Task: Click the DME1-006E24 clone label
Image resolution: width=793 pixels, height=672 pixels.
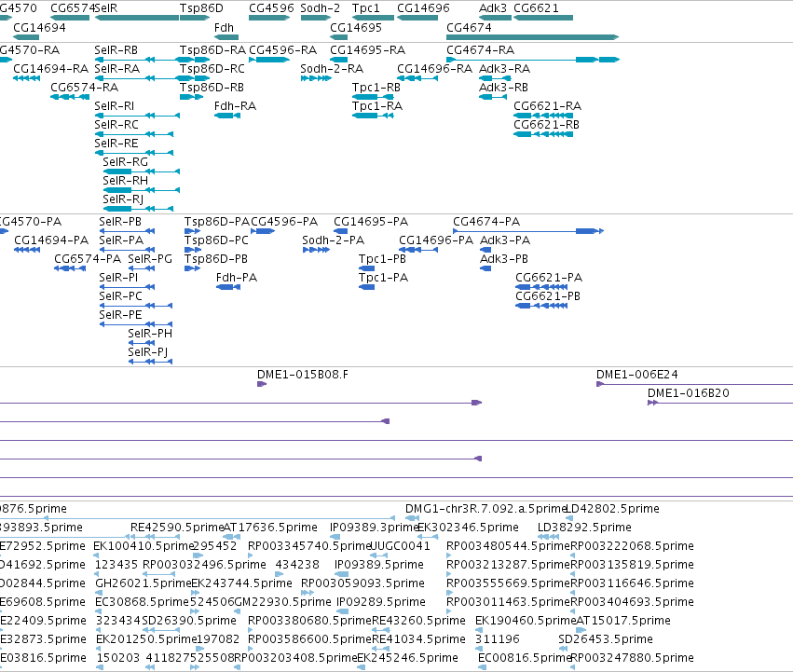Action: coord(636,375)
